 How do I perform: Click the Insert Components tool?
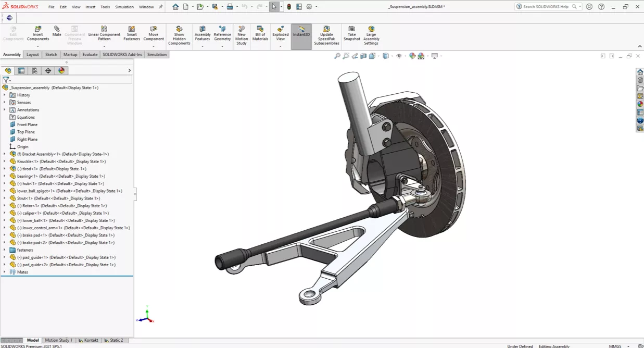coord(38,33)
